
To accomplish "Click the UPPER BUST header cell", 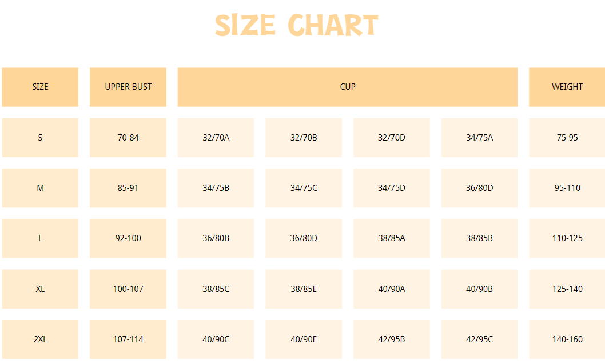I will [128, 87].
